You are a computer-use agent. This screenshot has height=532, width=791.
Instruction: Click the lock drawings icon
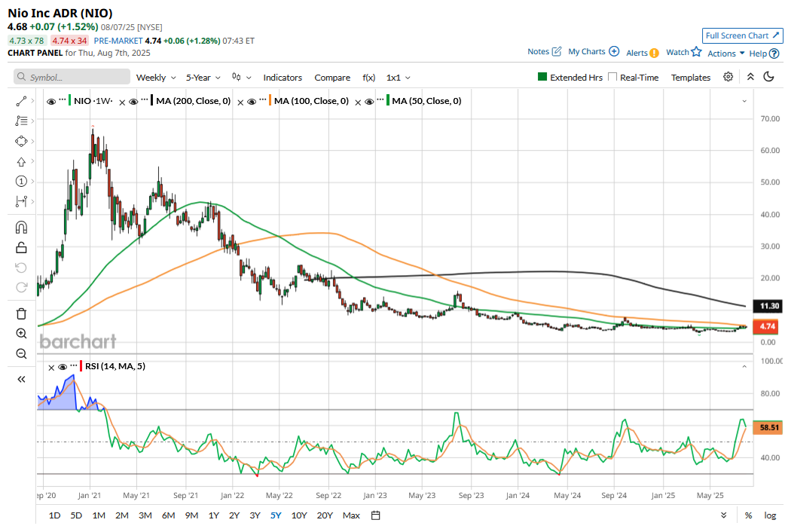(21, 247)
